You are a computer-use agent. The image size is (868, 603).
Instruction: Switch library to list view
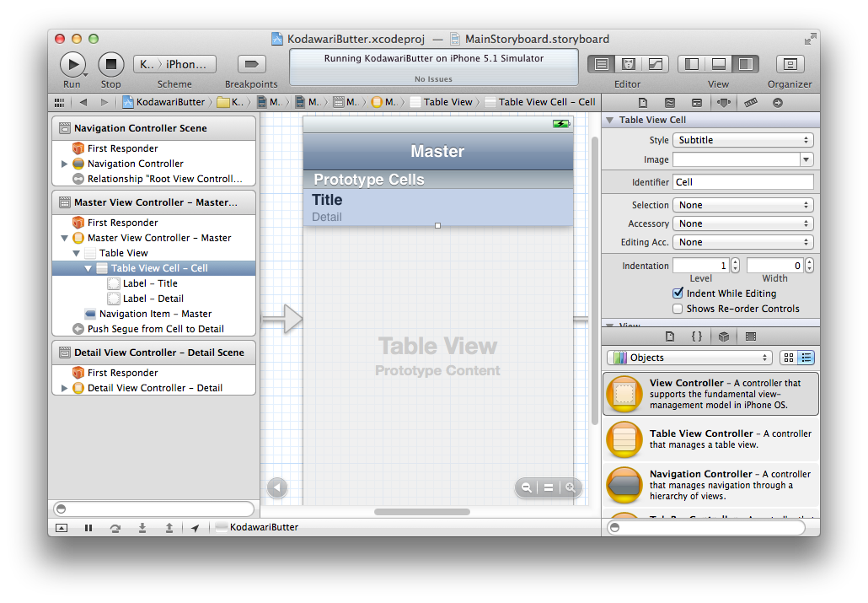point(806,358)
